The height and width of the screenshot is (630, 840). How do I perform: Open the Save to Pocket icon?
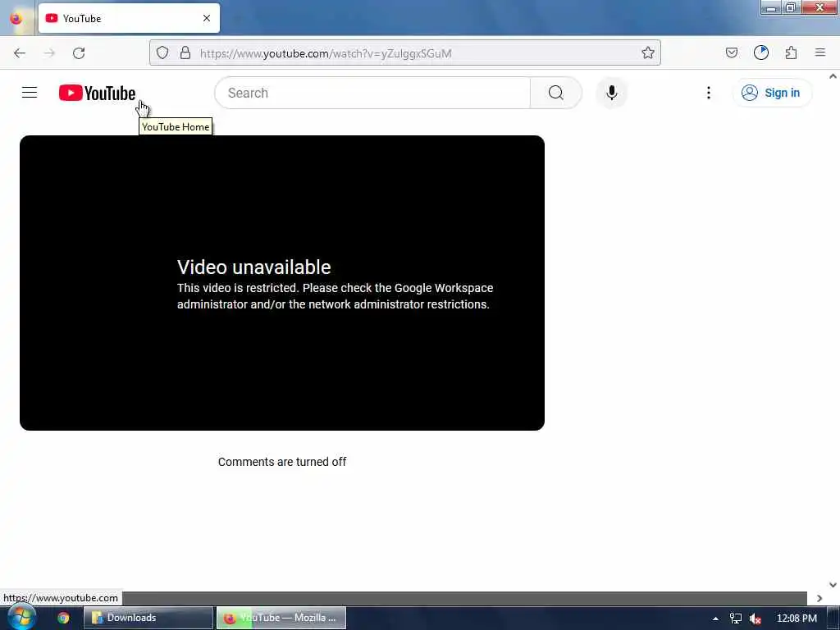point(731,53)
